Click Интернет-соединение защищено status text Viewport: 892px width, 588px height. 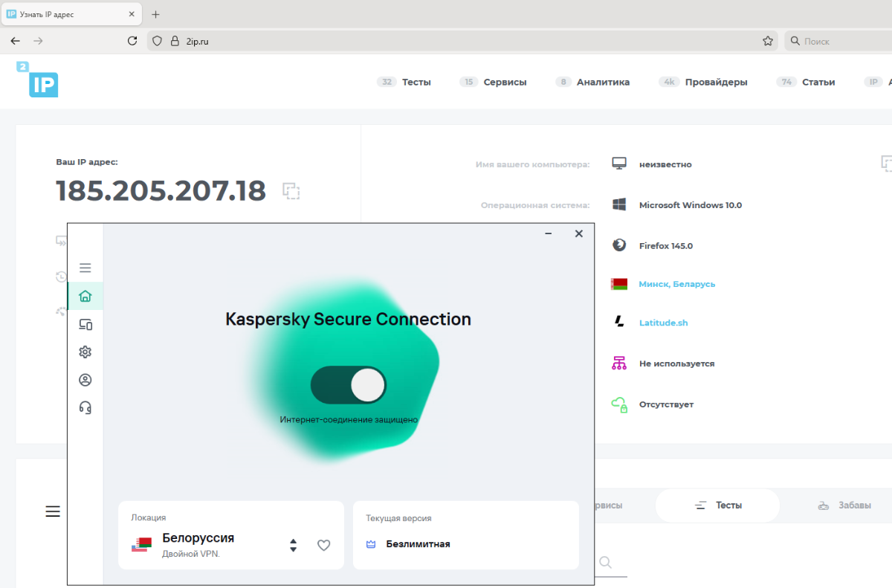pyautogui.click(x=349, y=420)
